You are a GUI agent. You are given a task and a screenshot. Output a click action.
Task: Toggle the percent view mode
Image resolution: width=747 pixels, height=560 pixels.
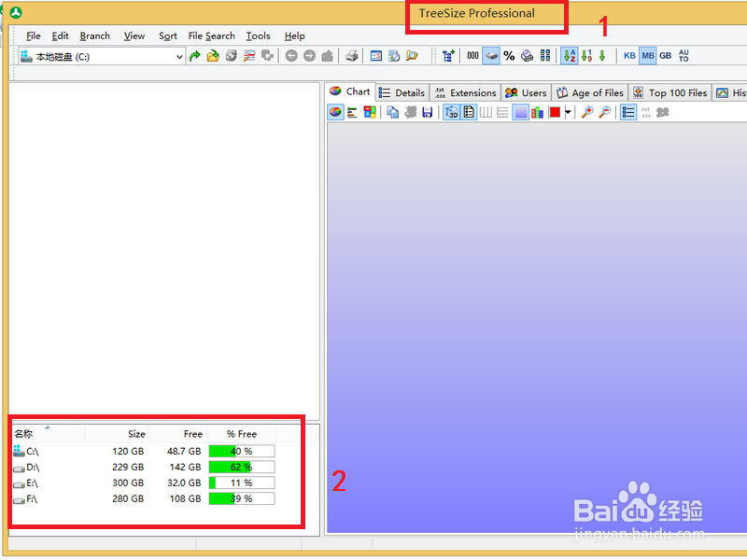(x=509, y=56)
